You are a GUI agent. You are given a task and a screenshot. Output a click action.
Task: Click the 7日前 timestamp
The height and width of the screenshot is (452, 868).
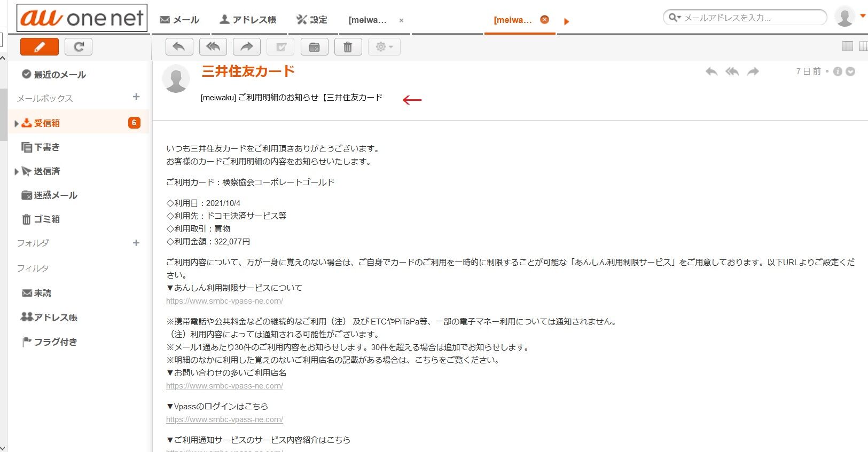pos(808,72)
